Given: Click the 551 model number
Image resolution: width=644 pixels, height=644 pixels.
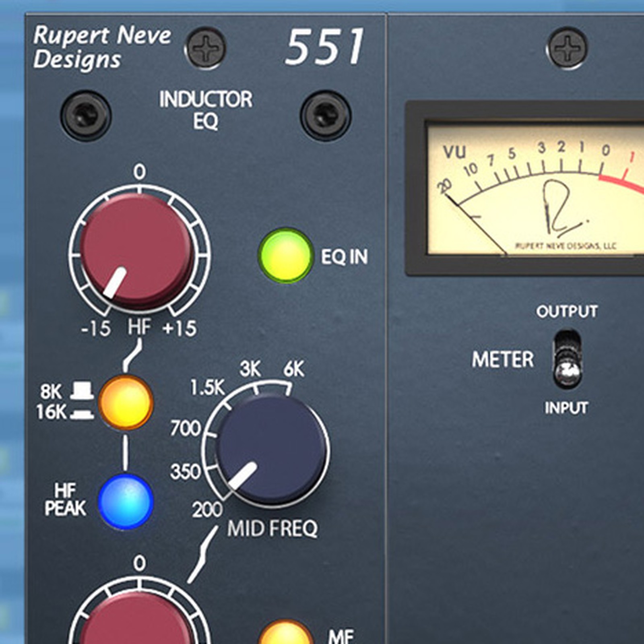Looking at the screenshot, I should [324, 47].
